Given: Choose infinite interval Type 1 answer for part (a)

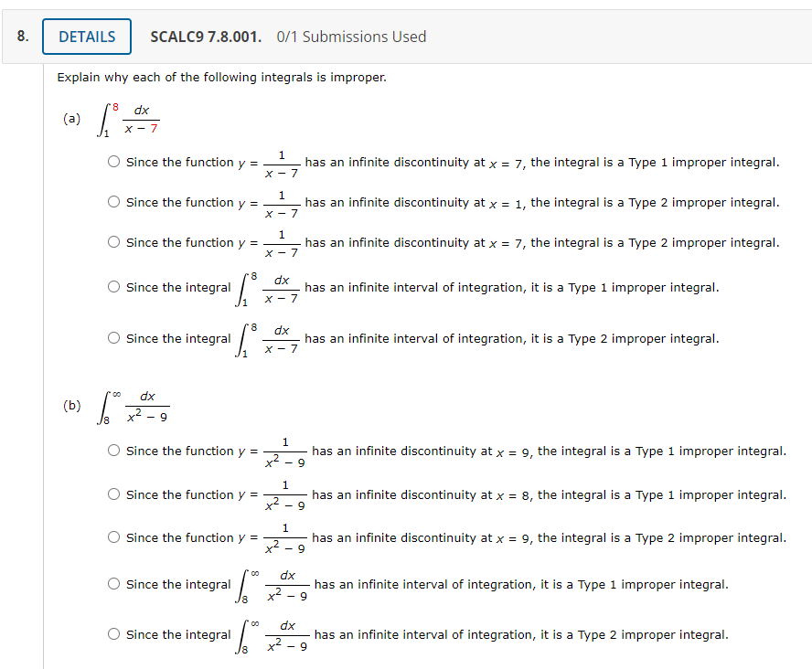Looking at the screenshot, I should point(113,286).
